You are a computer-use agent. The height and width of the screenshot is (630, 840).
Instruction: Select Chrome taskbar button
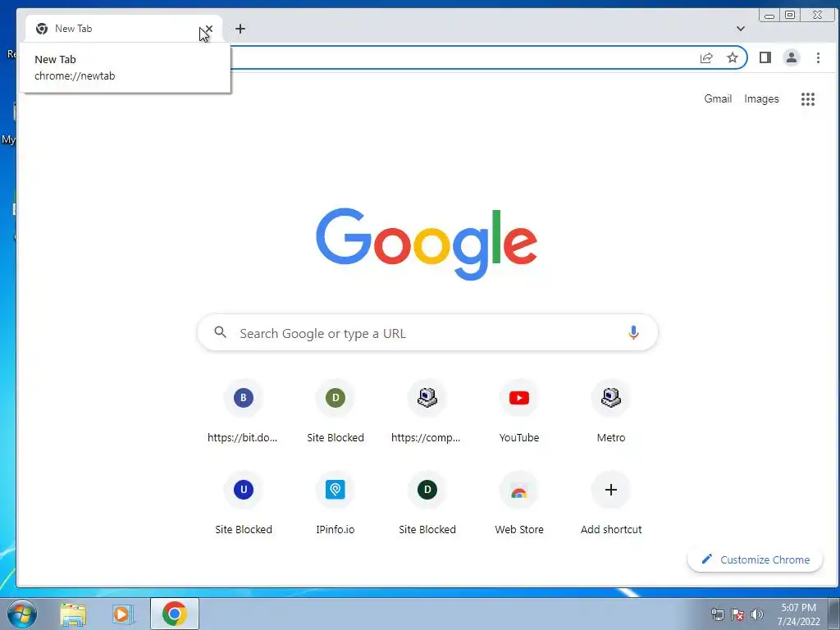(175, 614)
